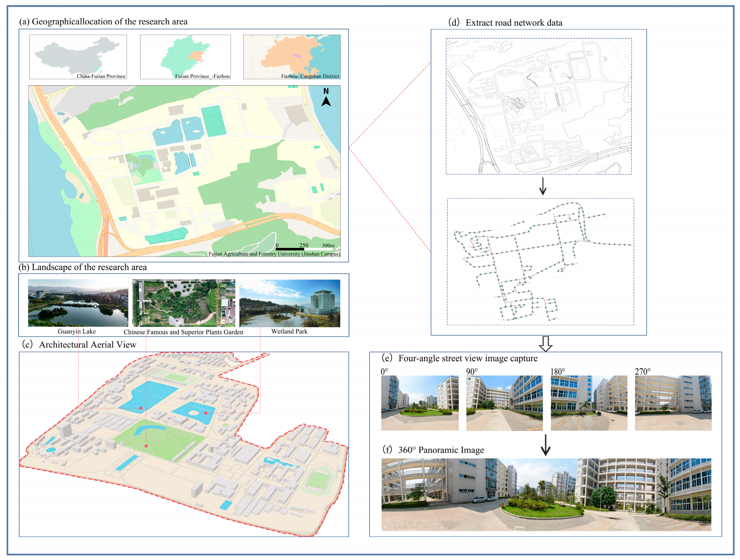The height and width of the screenshot is (560, 740).
Task: Open the China-Fujian Province inset map
Action: (x=78, y=57)
